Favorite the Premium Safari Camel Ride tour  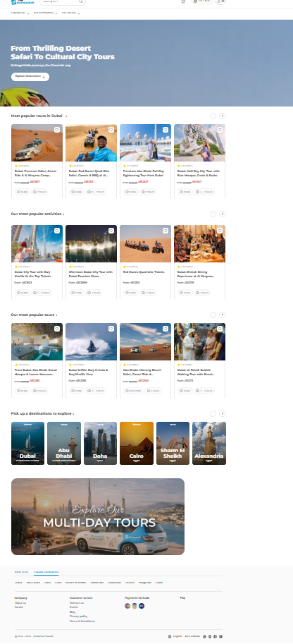(x=57, y=130)
